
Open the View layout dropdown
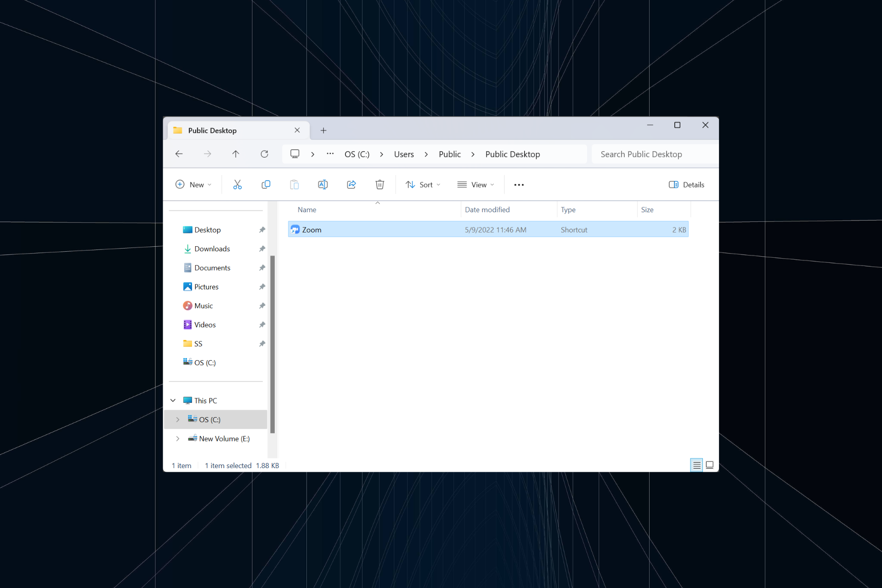click(476, 185)
